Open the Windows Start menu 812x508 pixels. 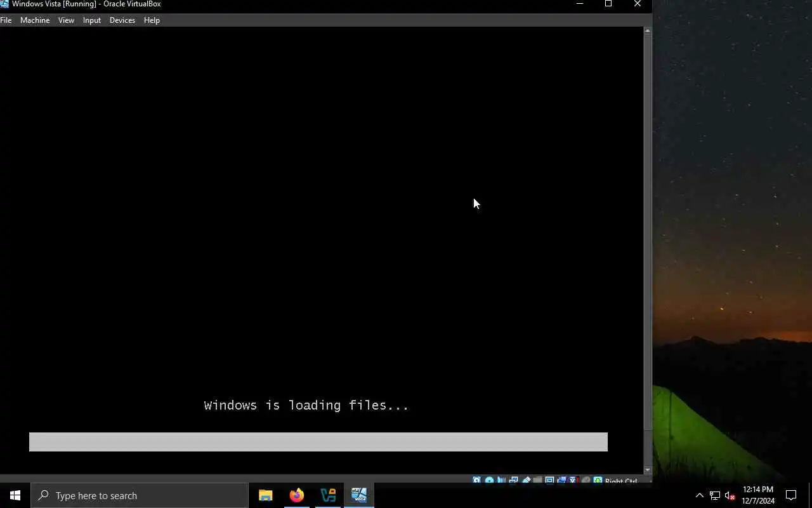pos(15,495)
